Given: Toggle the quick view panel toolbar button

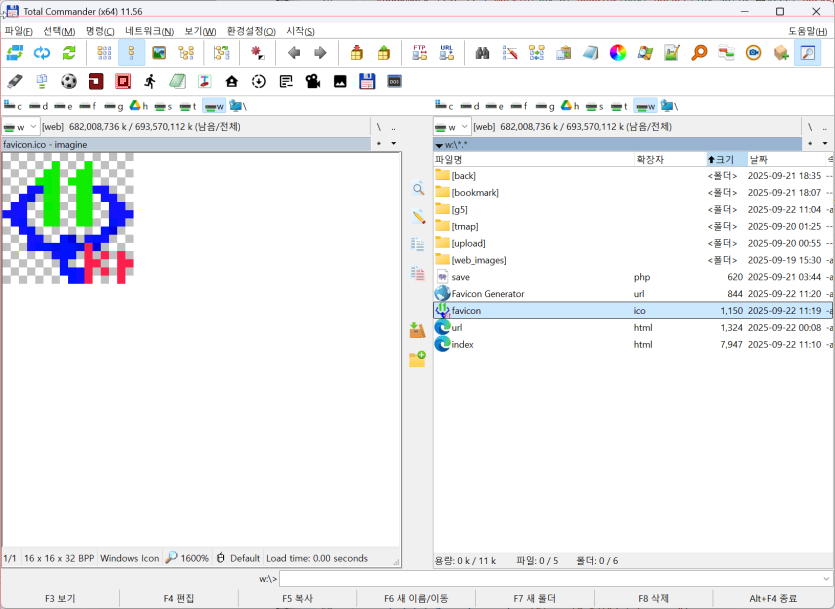Looking at the screenshot, I should point(807,53).
